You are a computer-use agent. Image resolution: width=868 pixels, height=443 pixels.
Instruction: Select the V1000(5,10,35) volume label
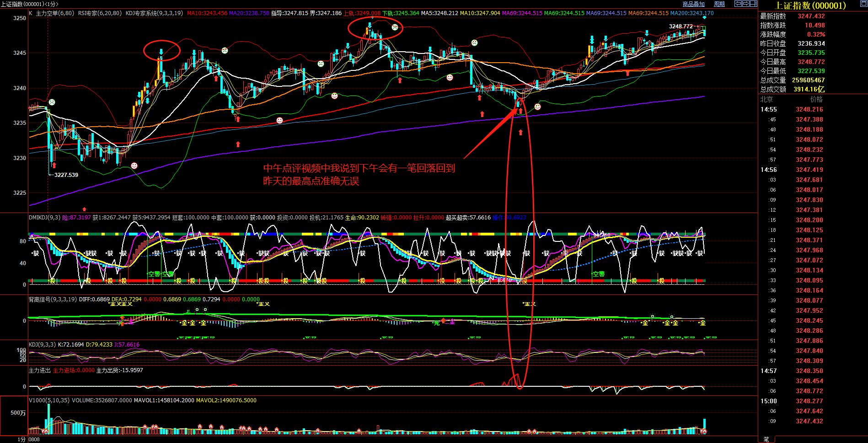[49, 400]
